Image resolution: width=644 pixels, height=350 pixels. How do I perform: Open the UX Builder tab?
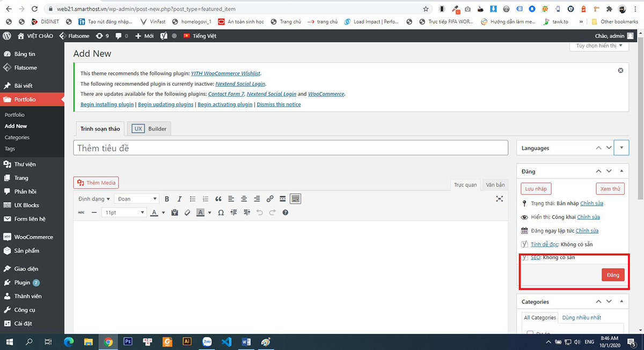[150, 129]
